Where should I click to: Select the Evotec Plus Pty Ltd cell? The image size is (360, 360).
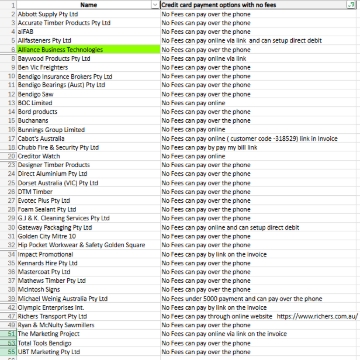pos(88,201)
